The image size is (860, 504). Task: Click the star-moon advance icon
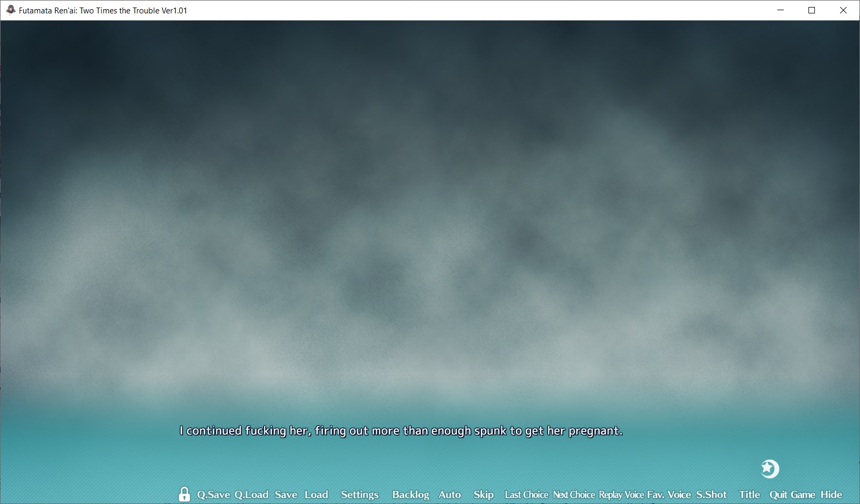(770, 469)
